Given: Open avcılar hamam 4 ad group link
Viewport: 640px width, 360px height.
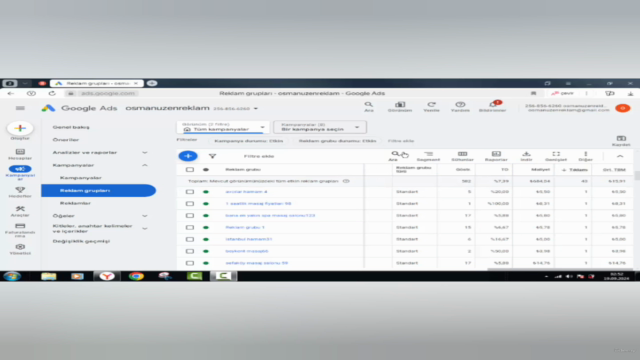Looking at the screenshot, I should click(246, 191).
